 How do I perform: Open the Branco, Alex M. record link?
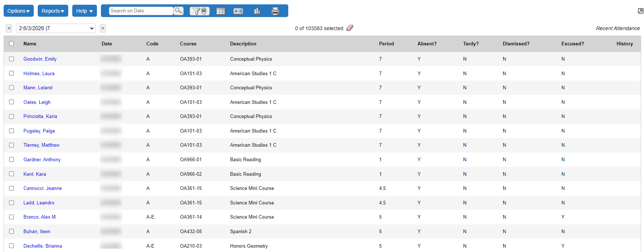[40, 217]
